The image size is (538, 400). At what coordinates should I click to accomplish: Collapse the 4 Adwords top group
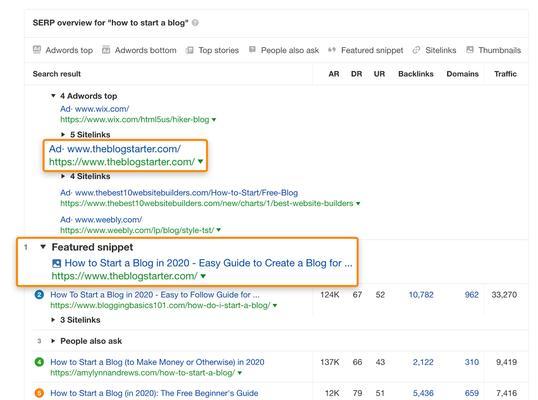tap(53, 96)
